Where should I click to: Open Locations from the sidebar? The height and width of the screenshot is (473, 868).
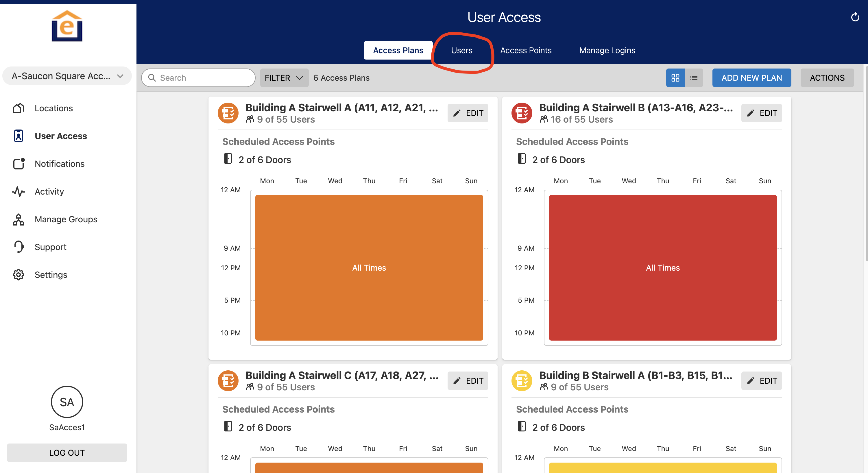pos(53,108)
